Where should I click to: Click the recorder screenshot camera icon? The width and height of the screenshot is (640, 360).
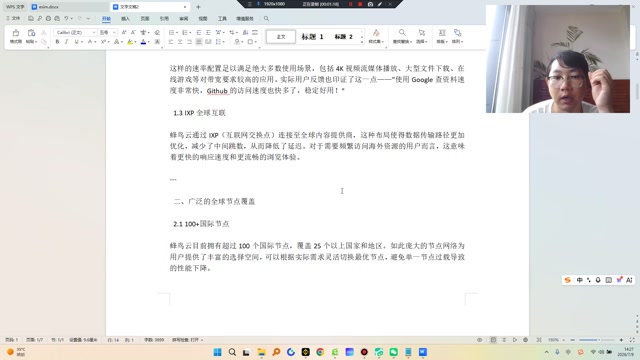[370, 4]
